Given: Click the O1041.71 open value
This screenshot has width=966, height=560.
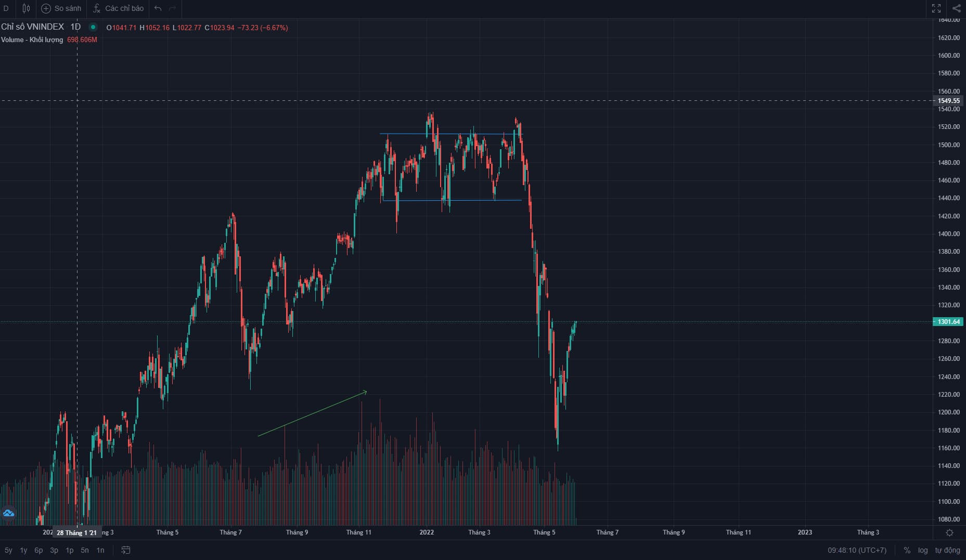Looking at the screenshot, I should point(121,28).
